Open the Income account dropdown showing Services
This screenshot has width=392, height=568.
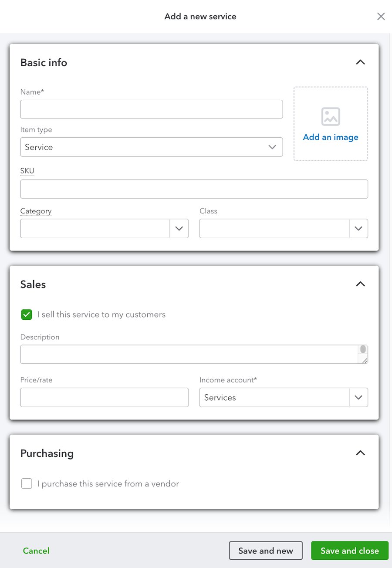point(358,397)
